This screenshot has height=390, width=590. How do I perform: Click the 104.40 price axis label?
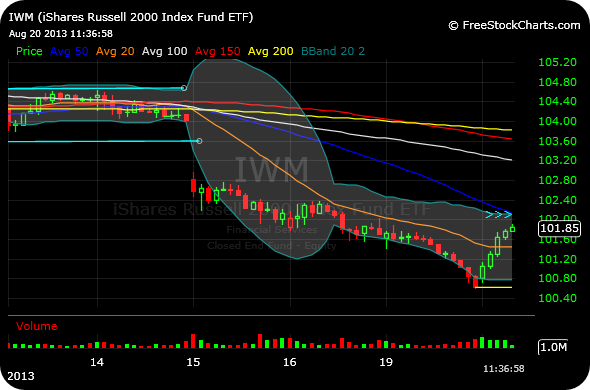558,101
